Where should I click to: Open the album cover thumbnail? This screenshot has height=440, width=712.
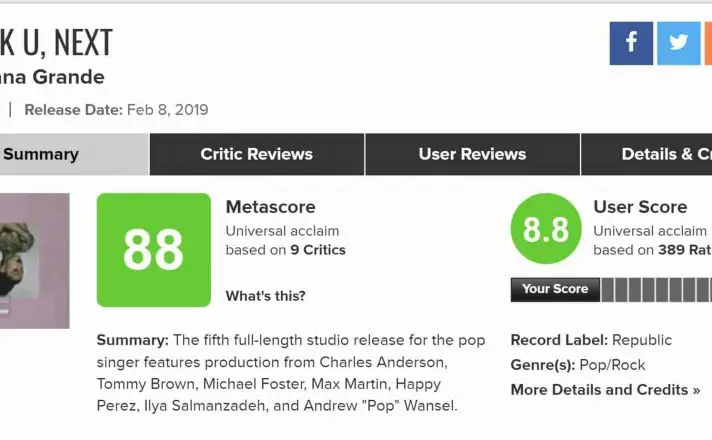click(x=35, y=260)
